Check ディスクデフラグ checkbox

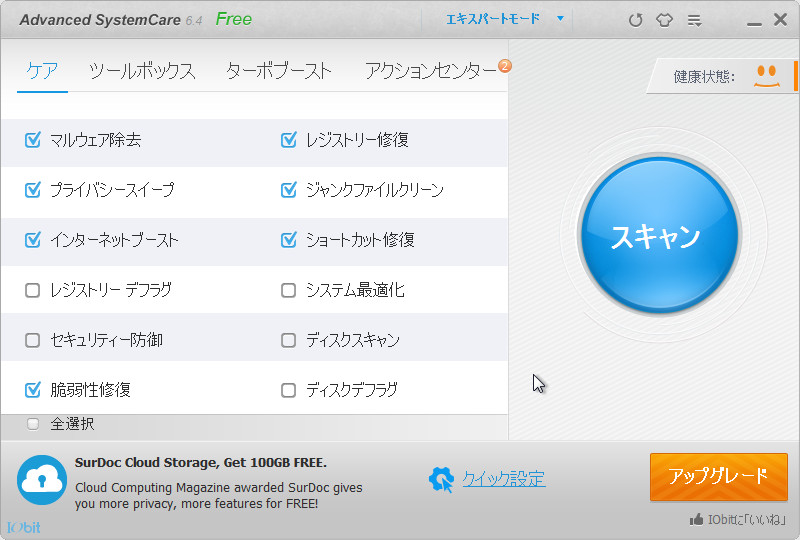click(x=289, y=390)
